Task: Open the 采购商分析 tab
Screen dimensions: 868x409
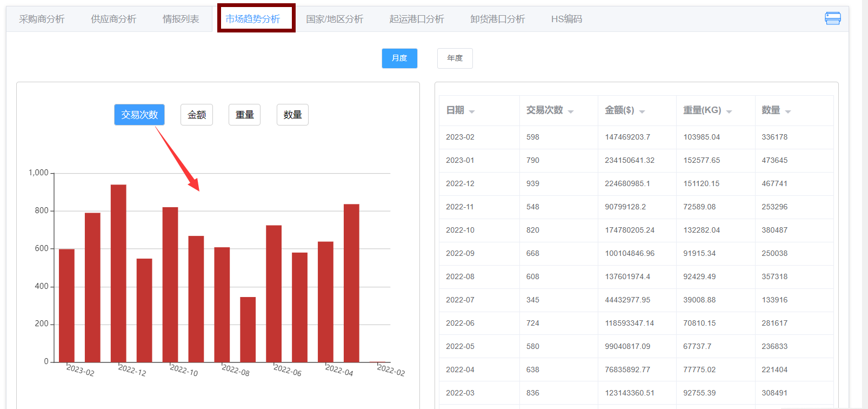Action: (x=42, y=19)
